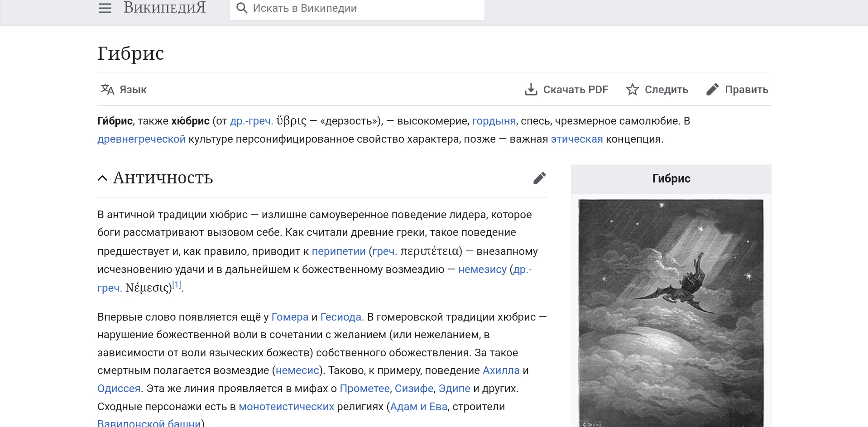Open the Прометее link
This screenshot has width=868, height=427.
pos(364,389)
